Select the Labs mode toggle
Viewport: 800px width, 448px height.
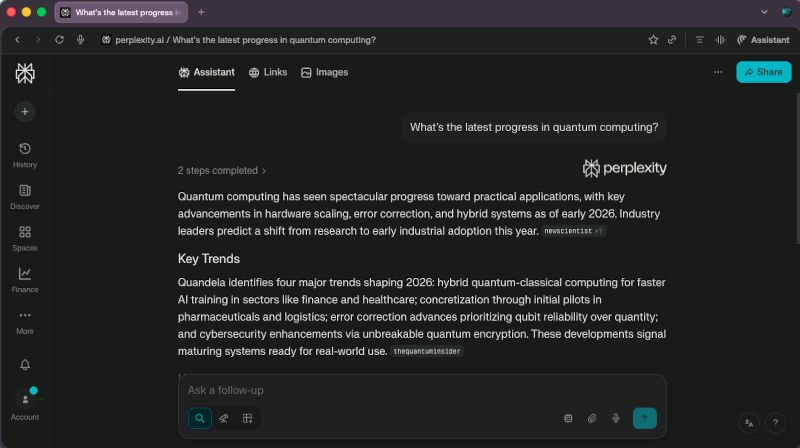click(247, 418)
